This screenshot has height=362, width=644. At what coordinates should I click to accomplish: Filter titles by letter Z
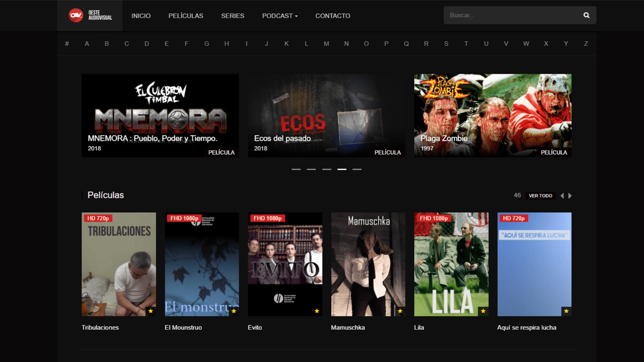[x=586, y=44]
